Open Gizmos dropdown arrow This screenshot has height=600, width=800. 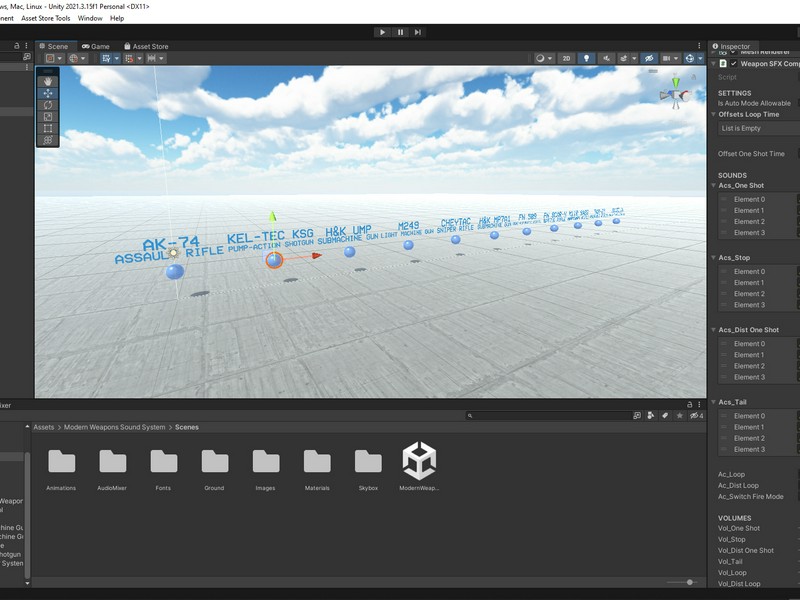pos(700,58)
